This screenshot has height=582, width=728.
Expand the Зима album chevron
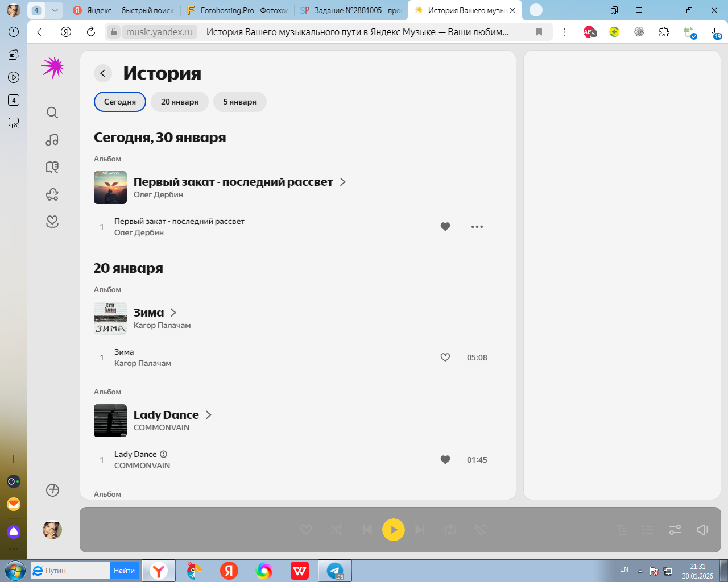173,313
